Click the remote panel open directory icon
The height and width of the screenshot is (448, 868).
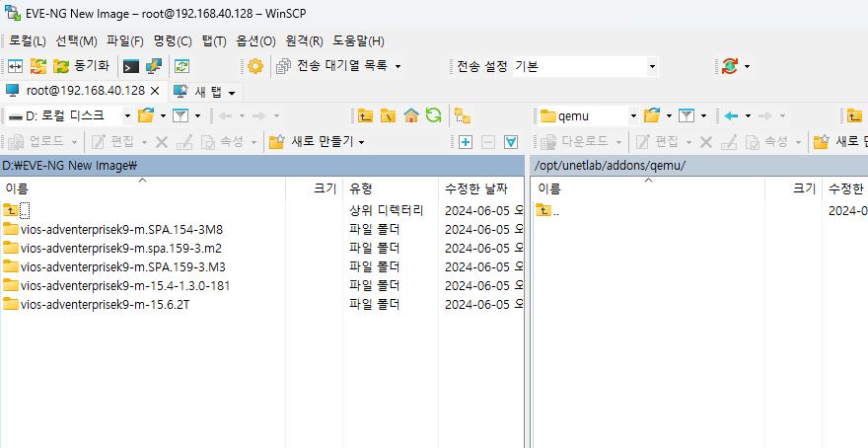tap(652, 115)
